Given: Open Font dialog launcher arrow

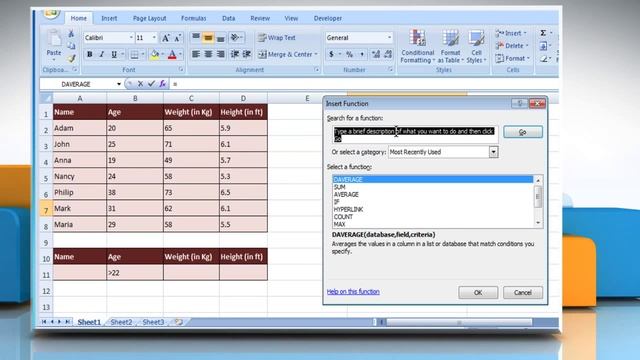Looking at the screenshot, I should (x=181, y=70).
